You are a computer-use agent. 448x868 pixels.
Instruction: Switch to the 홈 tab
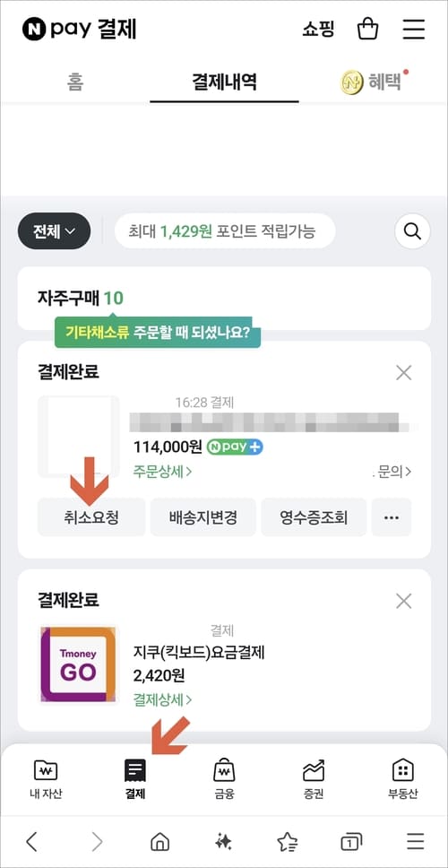pos(75,82)
